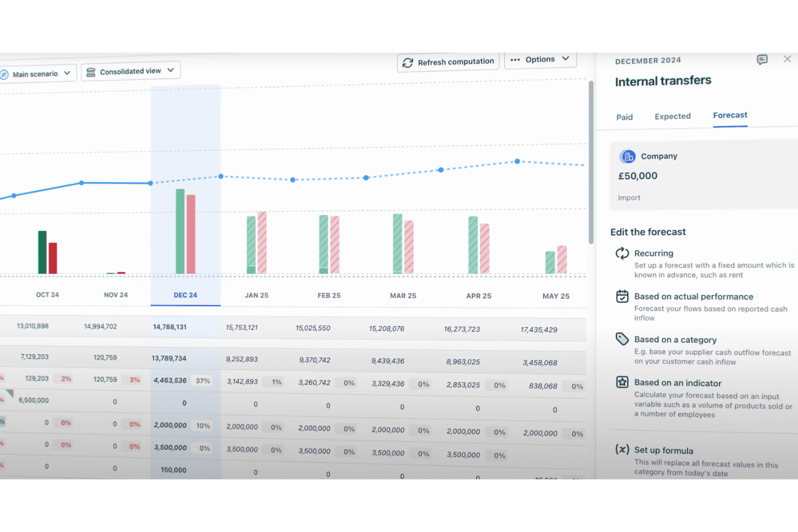The height and width of the screenshot is (532, 798).
Task: Click the 37% badge in DEC 24
Action: 203,381
